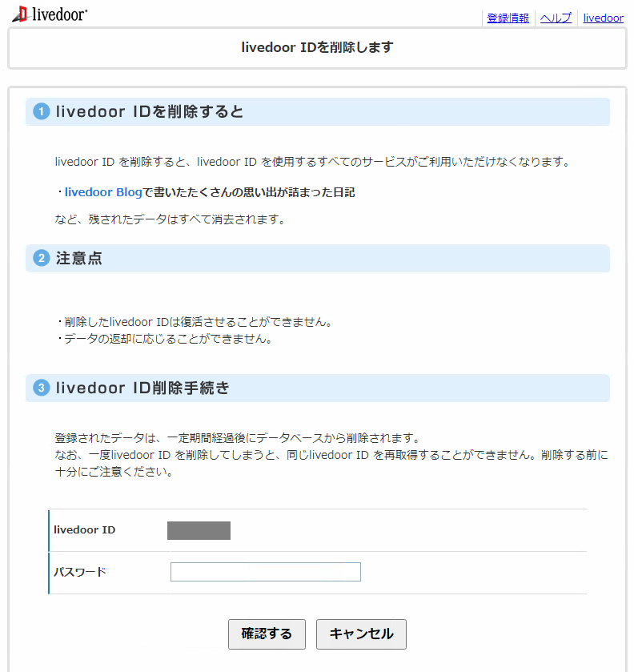Image resolution: width=634 pixels, height=672 pixels.
Task: Click the キャンセル button
Action: pyautogui.click(x=361, y=634)
